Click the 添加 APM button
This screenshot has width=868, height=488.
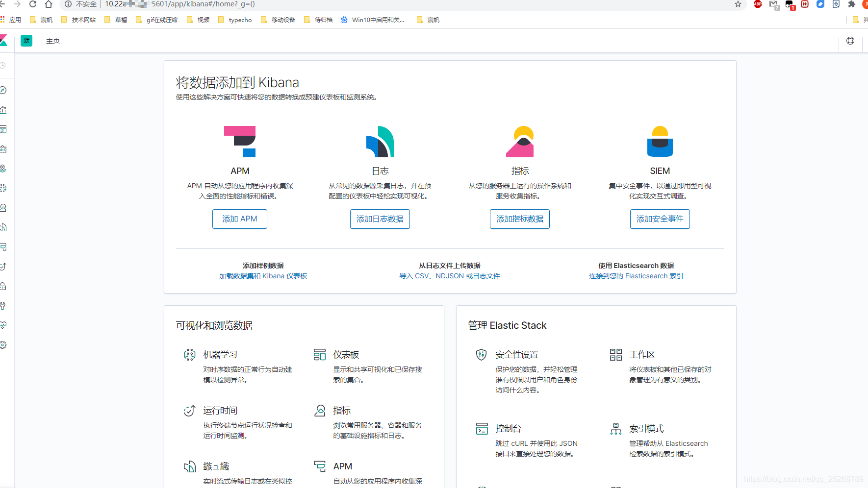[240, 219]
